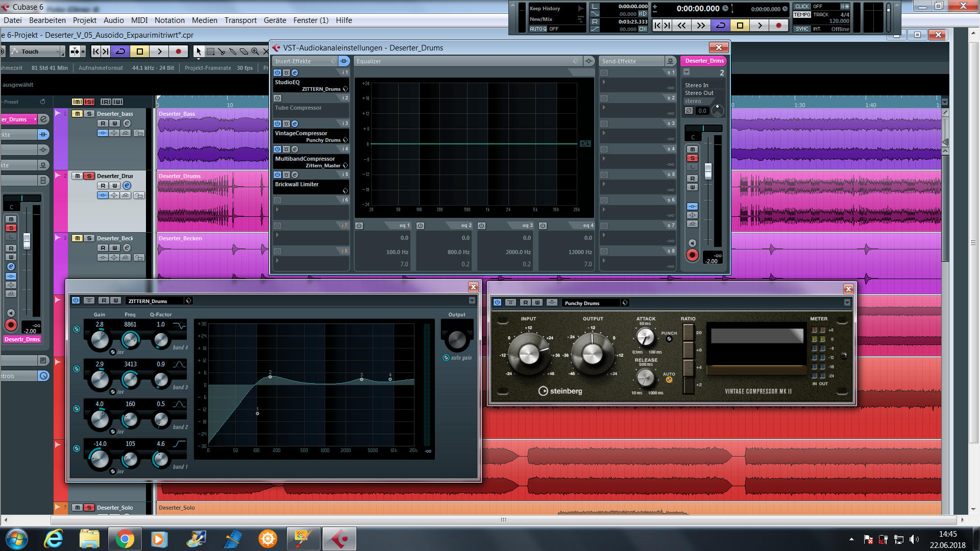Toggle TEMPO track button in transport
Image resolution: width=980 pixels, height=551 pixels.
click(x=802, y=15)
